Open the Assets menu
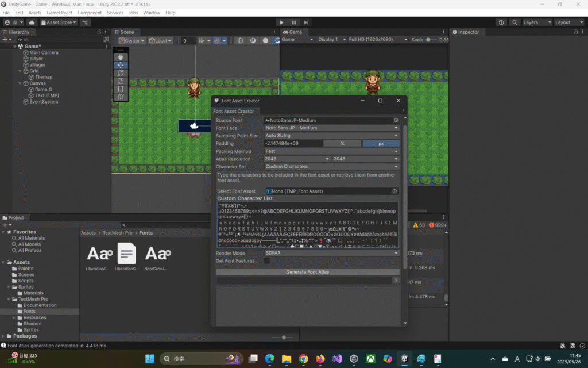 (35, 13)
